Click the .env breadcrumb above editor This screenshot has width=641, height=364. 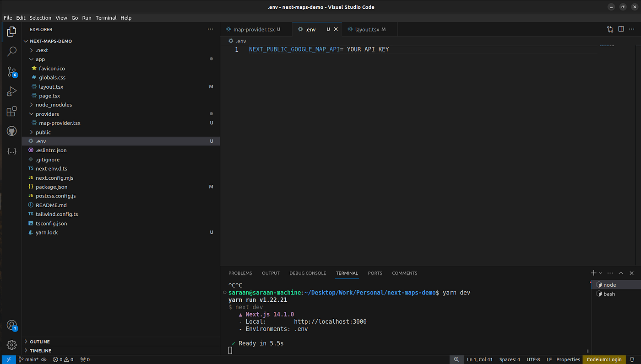(x=237, y=41)
